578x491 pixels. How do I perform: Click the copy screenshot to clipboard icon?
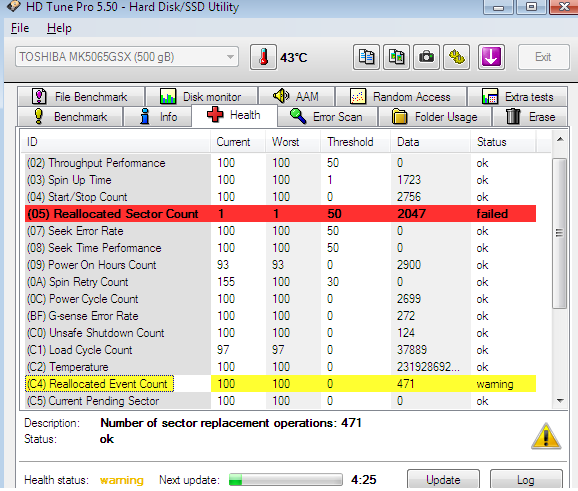coord(396,57)
